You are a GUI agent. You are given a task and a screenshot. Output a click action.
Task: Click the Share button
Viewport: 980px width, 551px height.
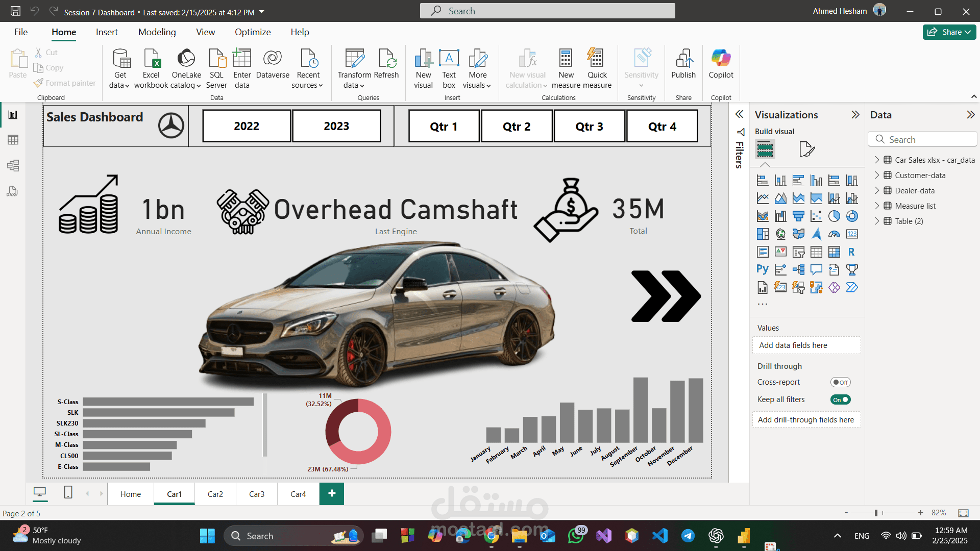coord(949,32)
